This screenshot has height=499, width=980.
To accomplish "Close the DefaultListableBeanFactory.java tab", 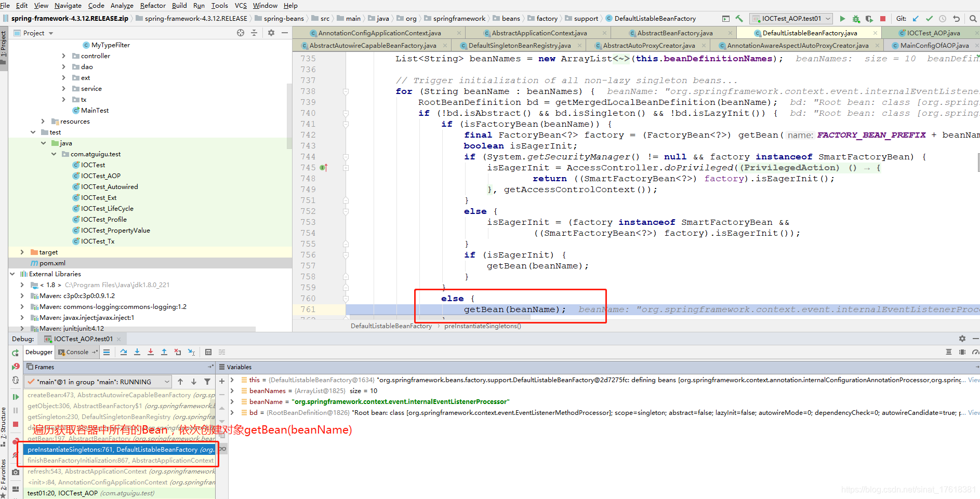I will (x=875, y=33).
